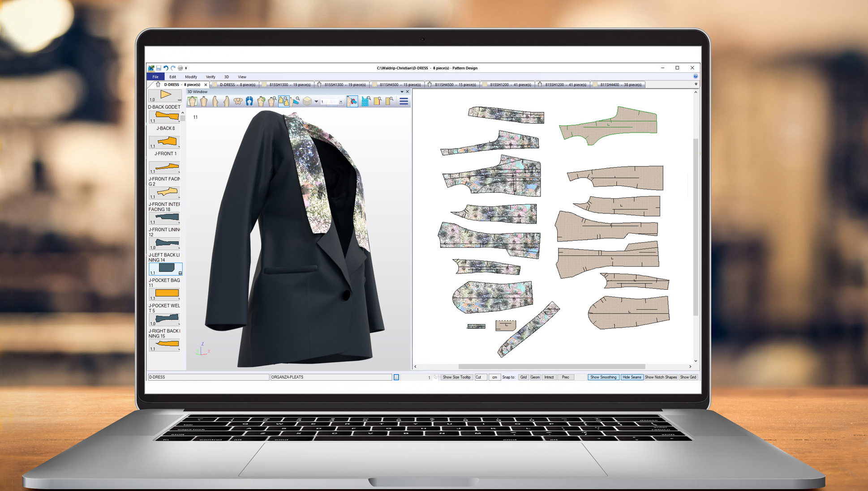Select the front mannequin view icon
868x491 pixels.
tap(192, 101)
